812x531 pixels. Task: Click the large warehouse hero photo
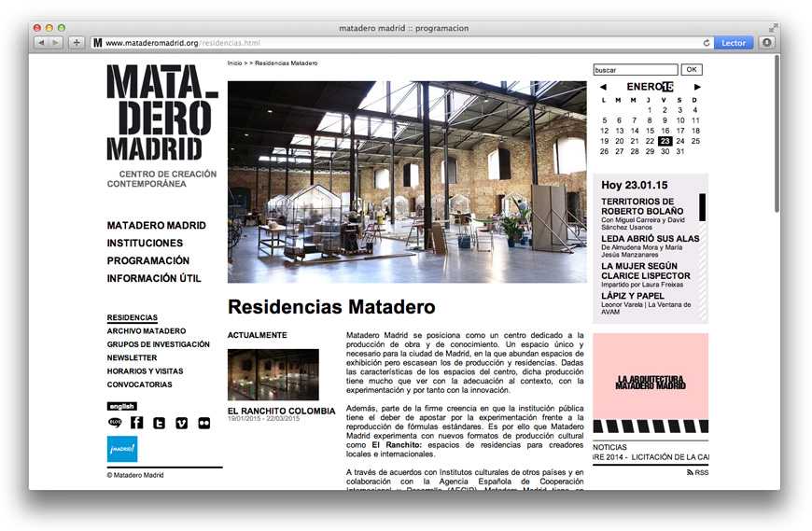pyautogui.click(x=407, y=182)
